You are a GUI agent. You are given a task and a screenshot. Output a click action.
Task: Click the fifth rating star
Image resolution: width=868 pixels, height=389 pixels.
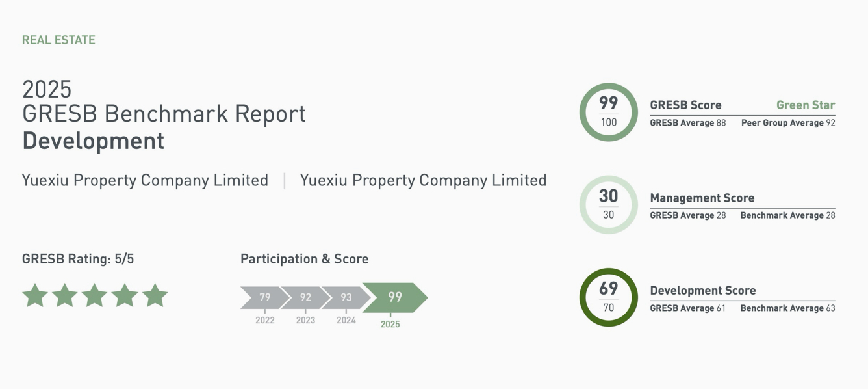tap(155, 295)
